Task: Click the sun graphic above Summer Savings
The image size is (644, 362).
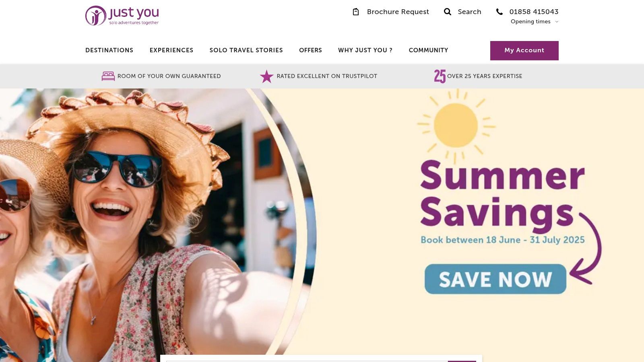Action: point(456,126)
